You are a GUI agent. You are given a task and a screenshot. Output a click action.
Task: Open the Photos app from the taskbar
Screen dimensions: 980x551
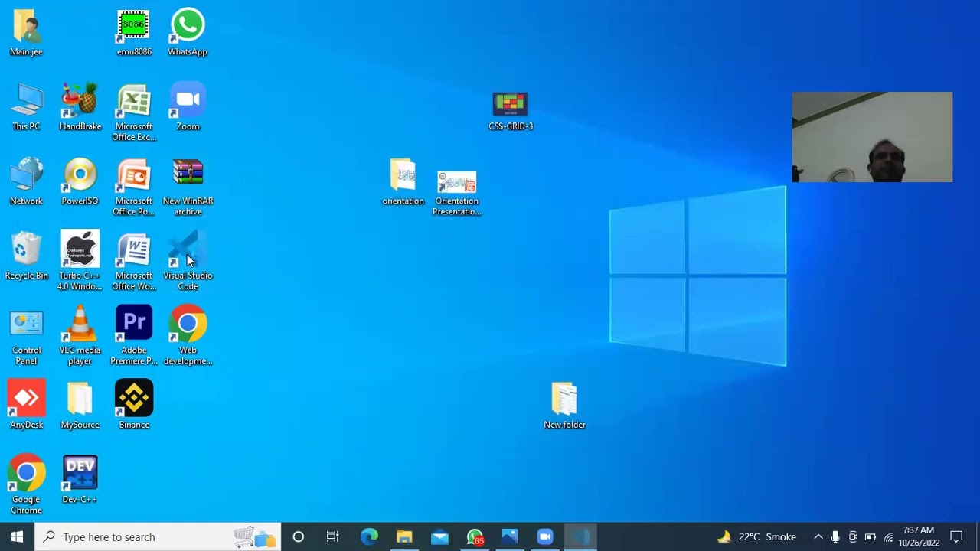[510, 536]
